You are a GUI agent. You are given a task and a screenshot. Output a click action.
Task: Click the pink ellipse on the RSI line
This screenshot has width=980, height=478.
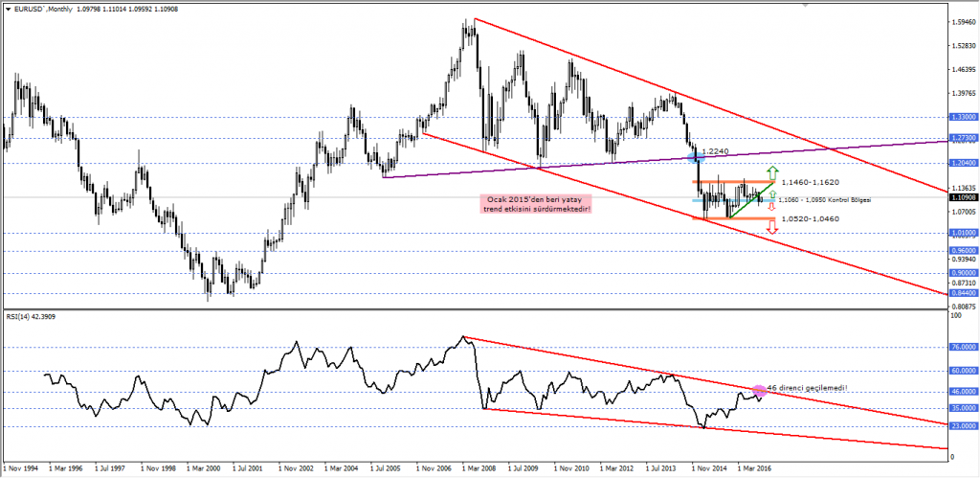759,391
